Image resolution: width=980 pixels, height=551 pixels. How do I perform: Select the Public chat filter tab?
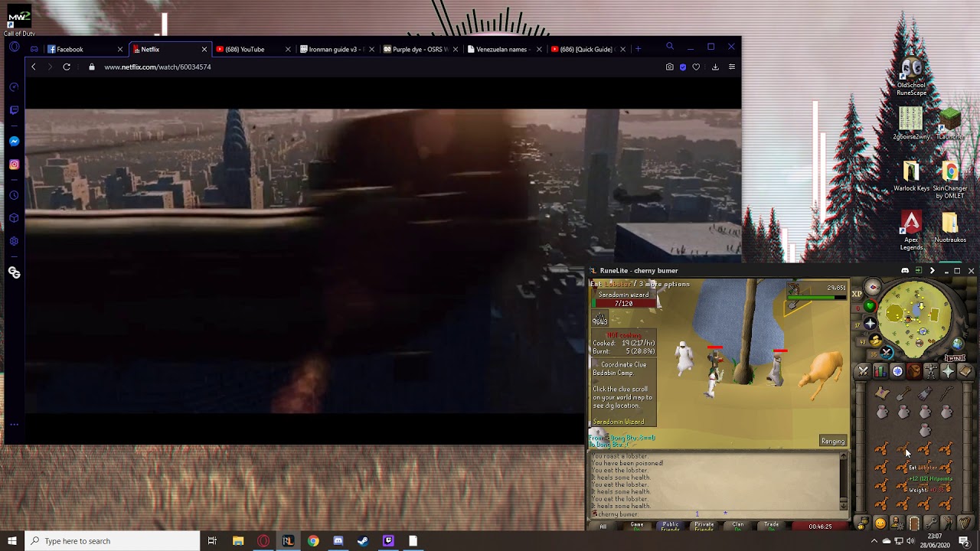pyautogui.click(x=671, y=526)
